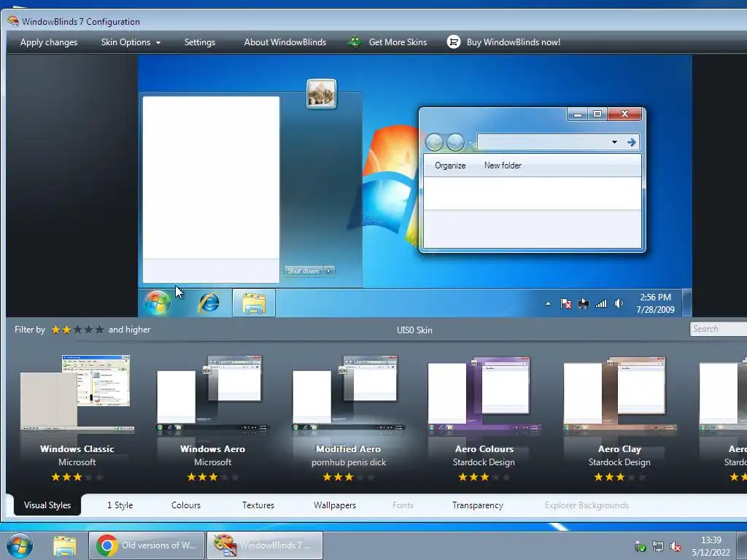Image resolution: width=747 pixels, height=560 pixels.
Task: Click the green frog icon beside Get More Skins
Action: click(x=355, y=42)
